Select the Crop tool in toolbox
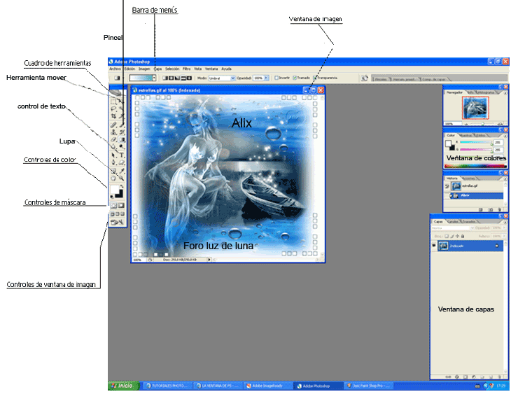 click(113, 117)
